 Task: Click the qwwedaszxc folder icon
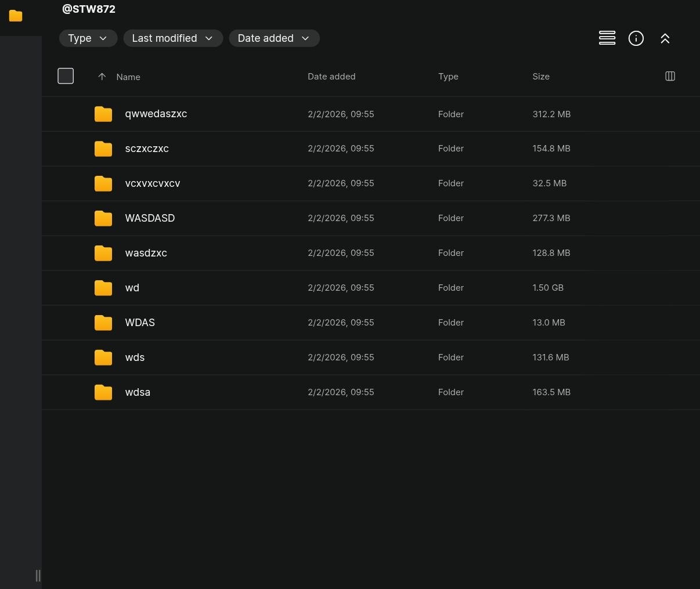(103, 114)
